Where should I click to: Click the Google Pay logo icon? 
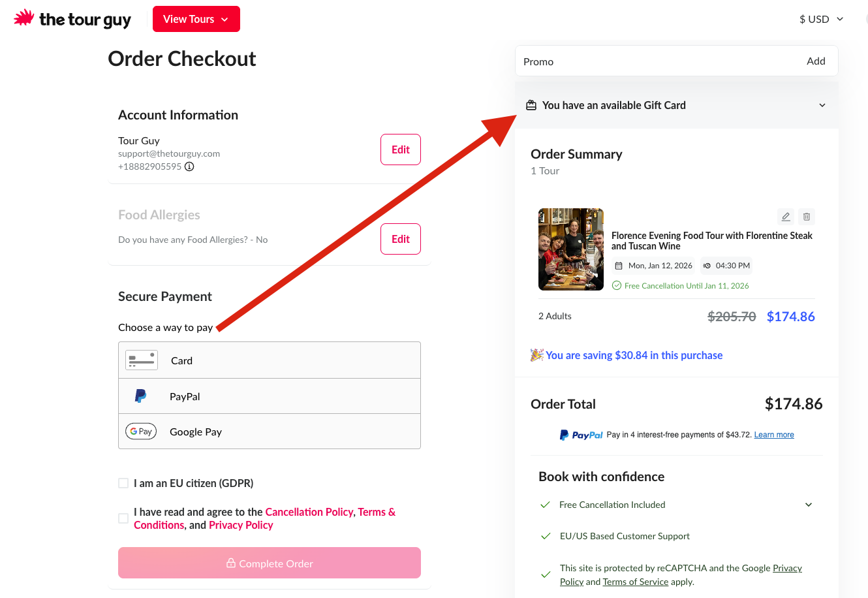tap(141, 432)
